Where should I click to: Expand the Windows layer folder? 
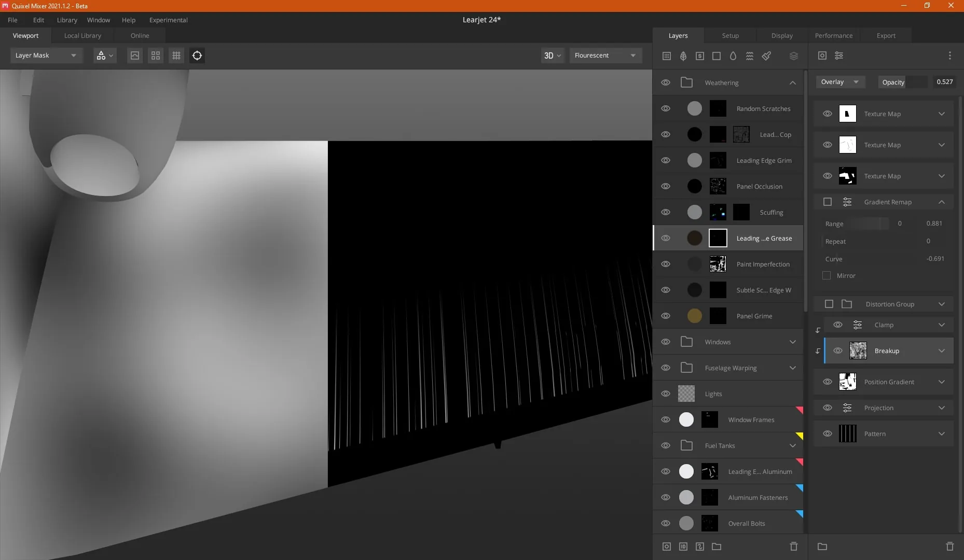point(792,342)
